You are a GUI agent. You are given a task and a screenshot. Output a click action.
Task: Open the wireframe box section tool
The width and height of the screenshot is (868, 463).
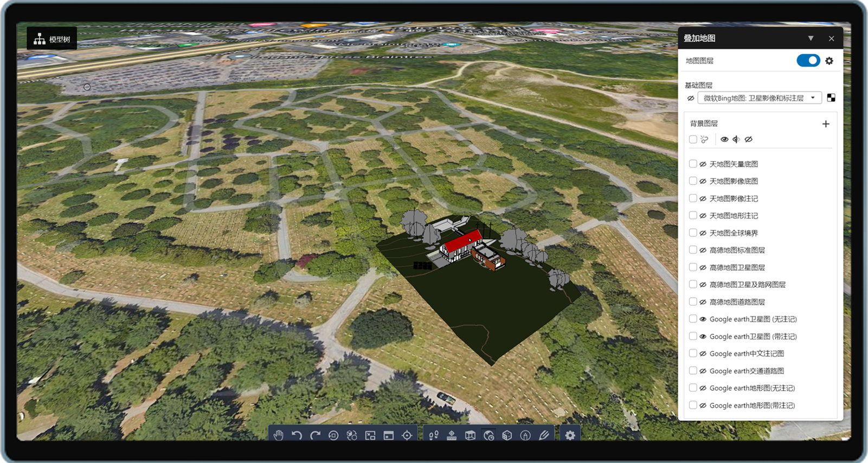[x=470, y=435]
